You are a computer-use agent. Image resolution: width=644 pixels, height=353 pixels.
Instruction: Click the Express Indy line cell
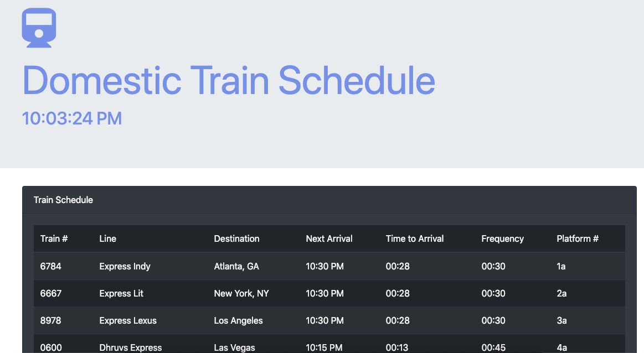click(125, 266)
